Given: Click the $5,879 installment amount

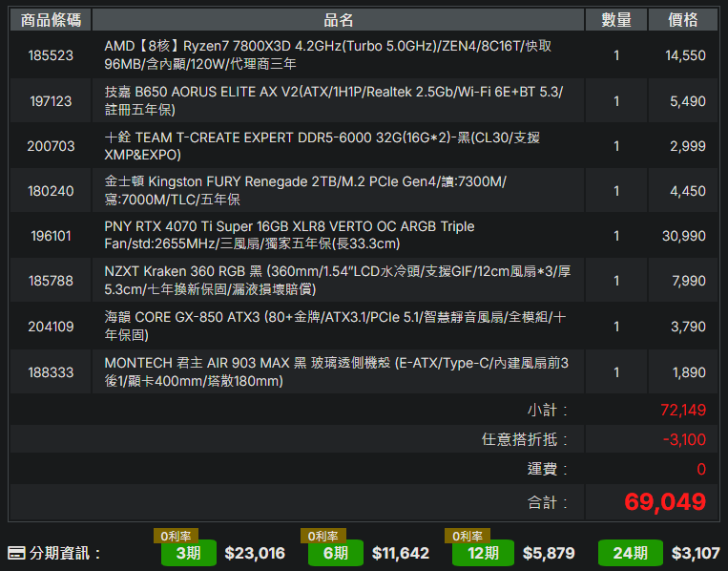Looking at the screenshot, I should 549,553.
